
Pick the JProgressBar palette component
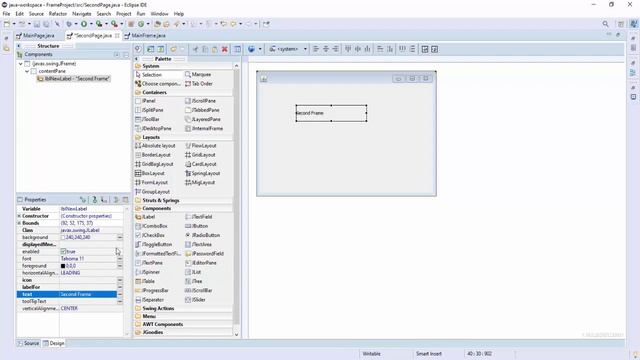point(152,291)
